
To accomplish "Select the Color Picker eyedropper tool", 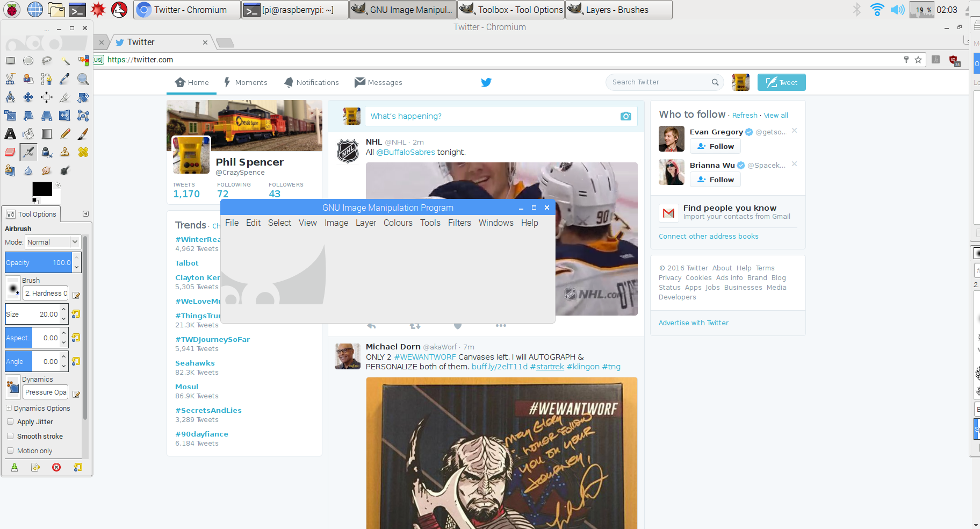I will click(65, 79).
